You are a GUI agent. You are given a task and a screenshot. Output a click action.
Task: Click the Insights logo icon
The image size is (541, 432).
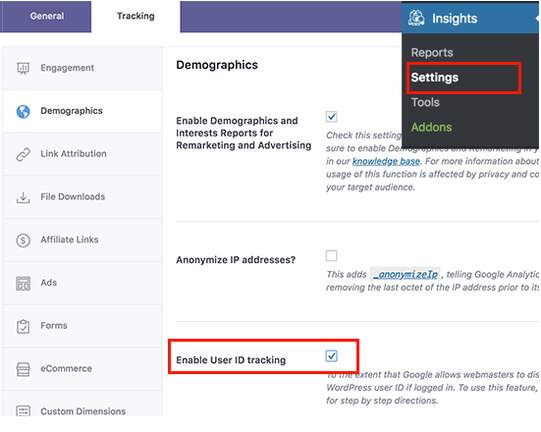(416, 18)
